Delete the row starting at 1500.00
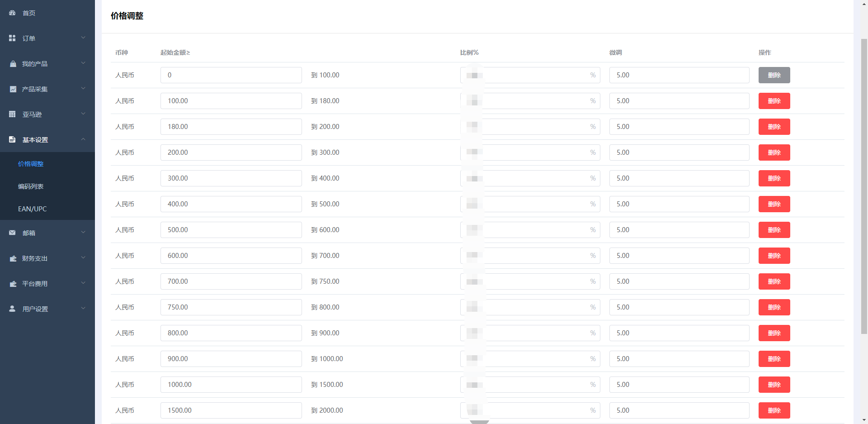Screen dimensions: 868x424 (x=774, y=410)
